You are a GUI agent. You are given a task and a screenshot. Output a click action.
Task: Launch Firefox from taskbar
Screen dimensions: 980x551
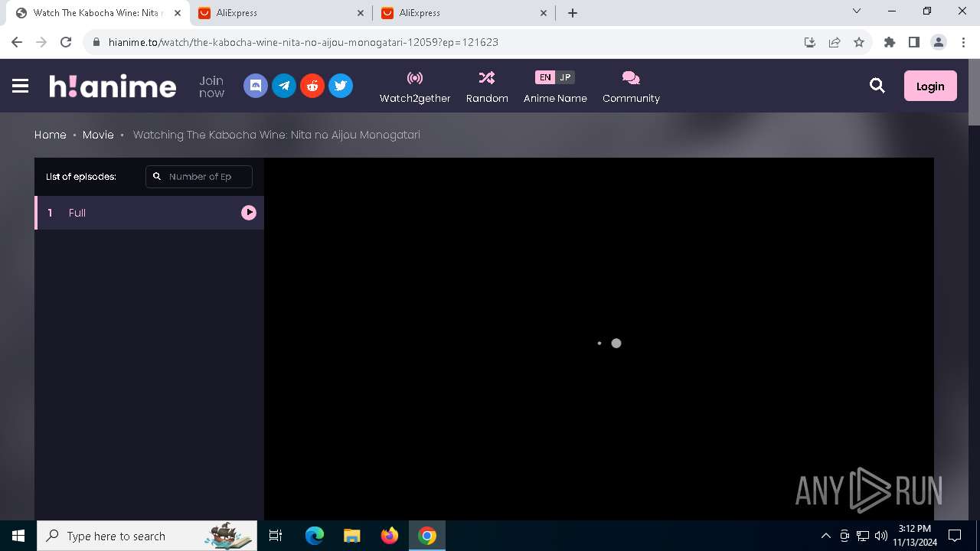(x=390, y=536)
